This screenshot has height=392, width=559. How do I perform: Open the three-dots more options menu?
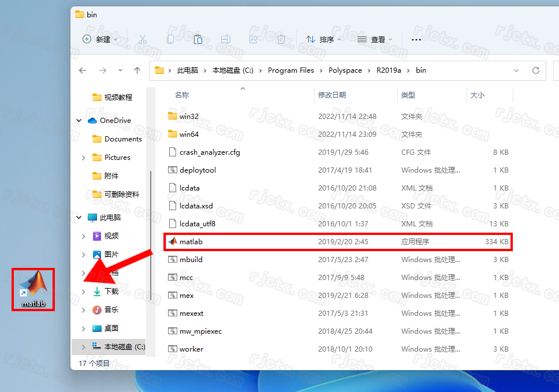(416, 39)
